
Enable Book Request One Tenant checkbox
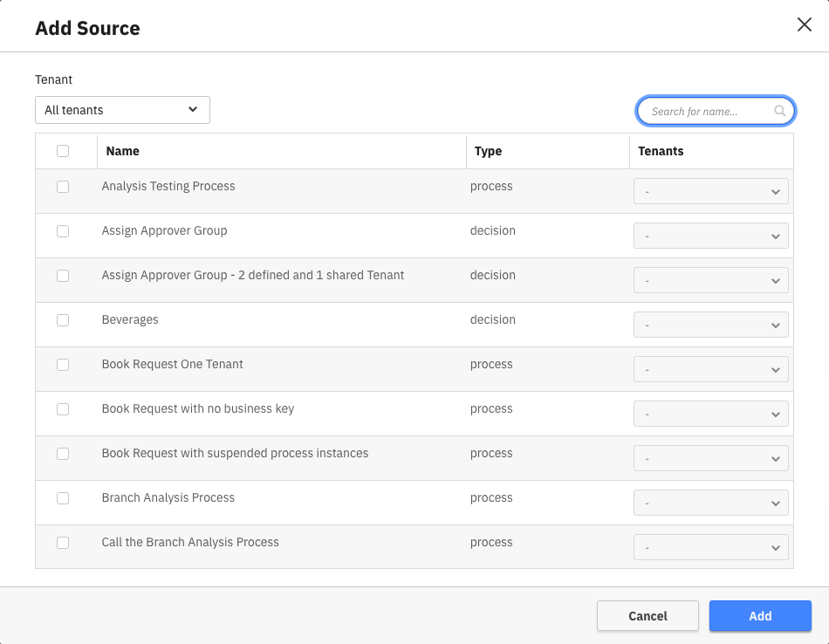(x=63, y=365)
